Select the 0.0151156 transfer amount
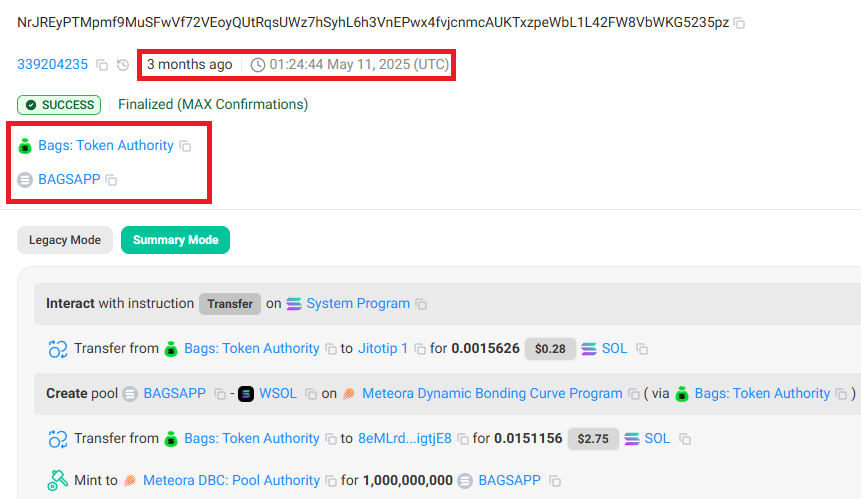Viewport: 861px width, 499px height. point(528,439)
